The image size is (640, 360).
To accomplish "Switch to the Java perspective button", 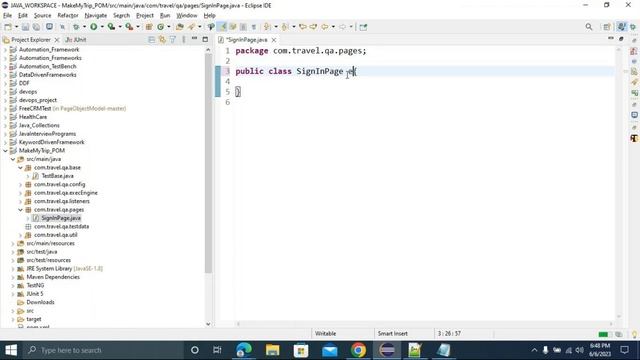I will (x=621, y=27).
